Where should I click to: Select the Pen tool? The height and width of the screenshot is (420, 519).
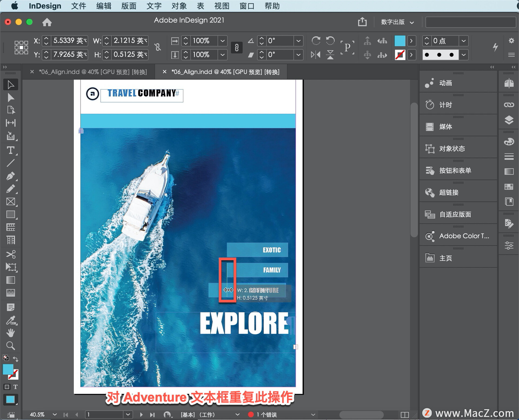11,176
